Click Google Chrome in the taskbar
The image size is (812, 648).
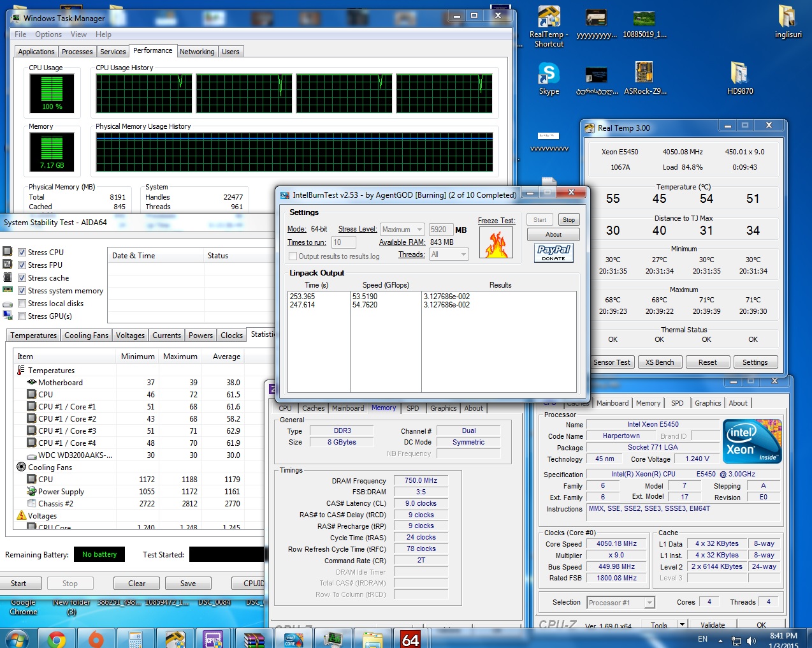tap(57, 639)
